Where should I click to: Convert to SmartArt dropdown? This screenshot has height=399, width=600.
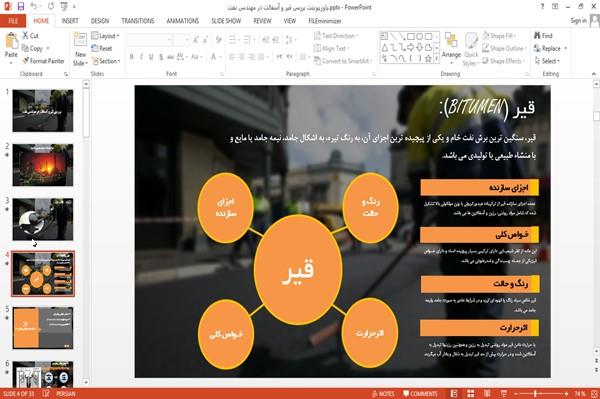(343, 61)
